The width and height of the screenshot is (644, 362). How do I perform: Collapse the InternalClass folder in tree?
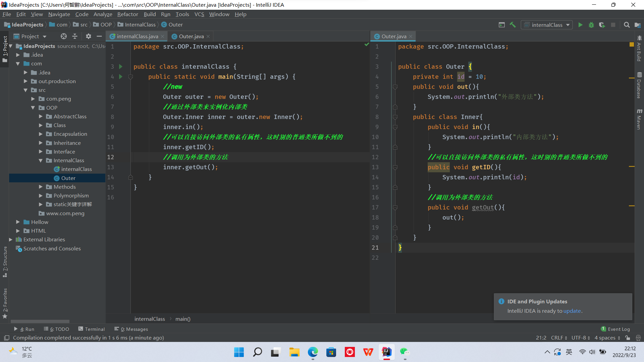click(41, 161)
